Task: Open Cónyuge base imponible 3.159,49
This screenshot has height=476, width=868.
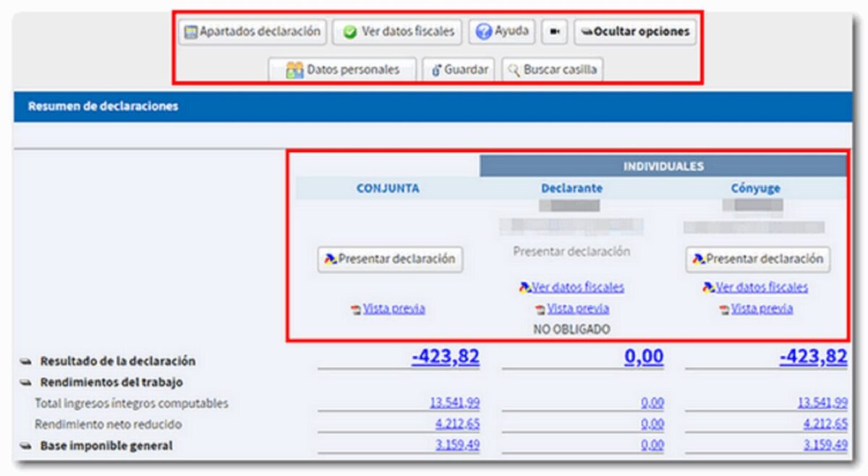Action: tap(825, 446)
